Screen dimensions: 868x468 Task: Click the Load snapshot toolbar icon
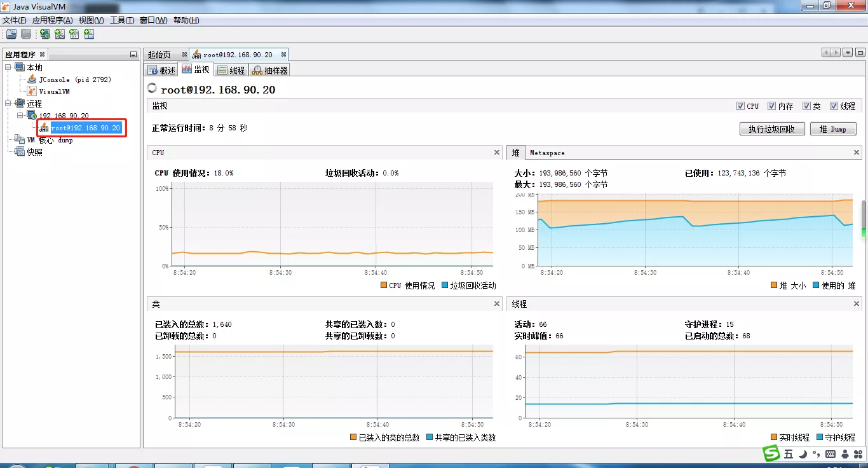(x=11, y=34)
